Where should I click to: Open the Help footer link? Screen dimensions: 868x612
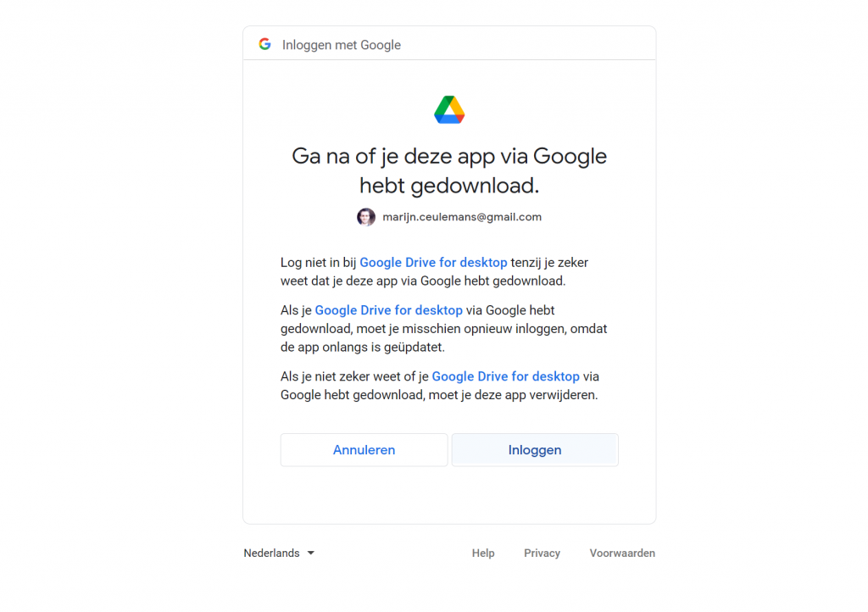pyautogui.click(x=483, y=553)
